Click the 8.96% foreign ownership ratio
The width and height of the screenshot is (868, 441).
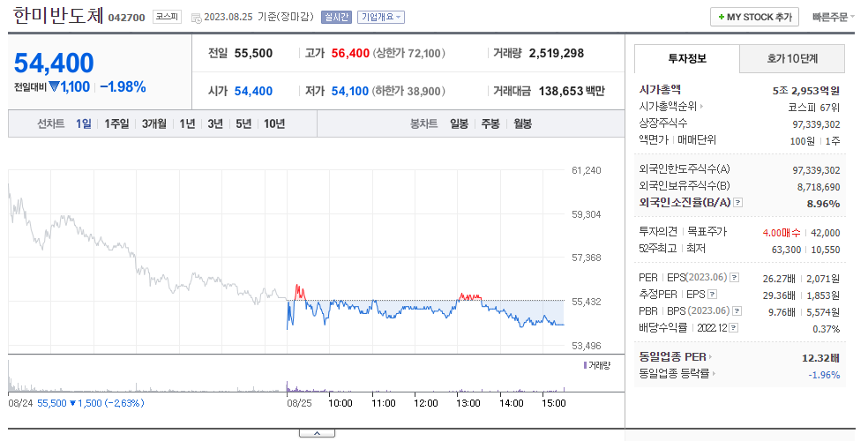click(823, 204)
